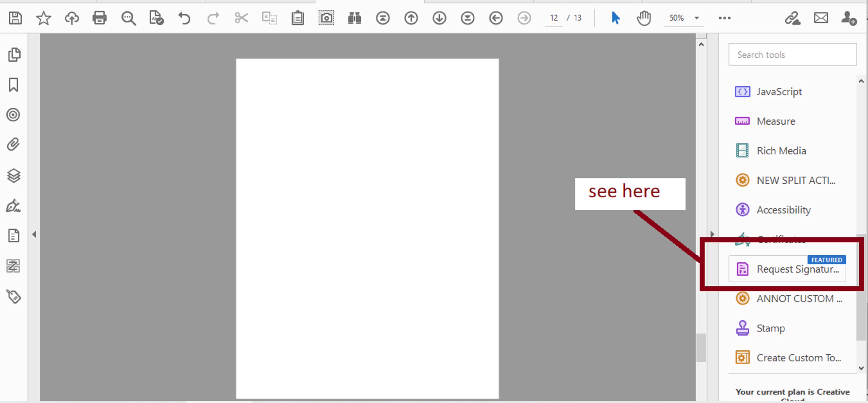Open the zoom level dropdown arrow
868x403 pixels.
[697, 18]
